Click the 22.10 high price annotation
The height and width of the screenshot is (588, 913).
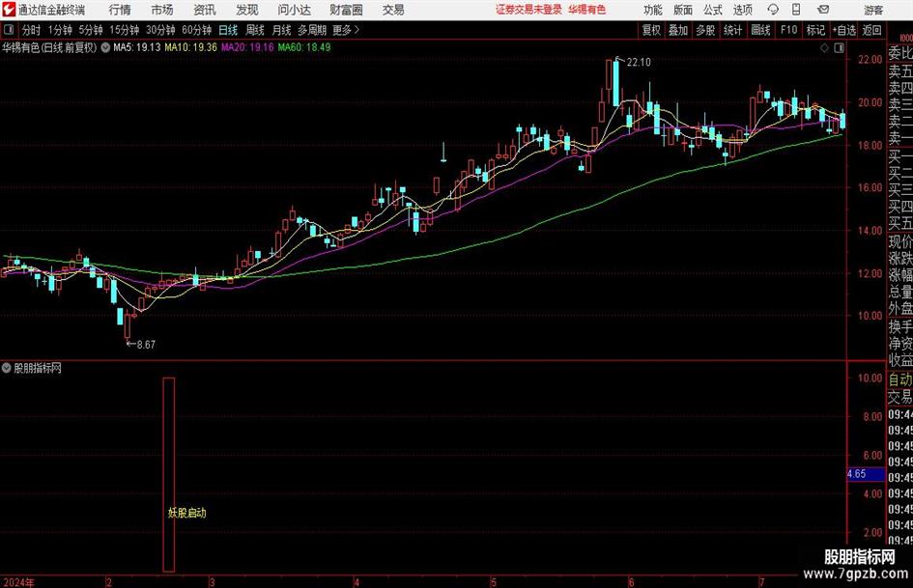tap(639, 63)
